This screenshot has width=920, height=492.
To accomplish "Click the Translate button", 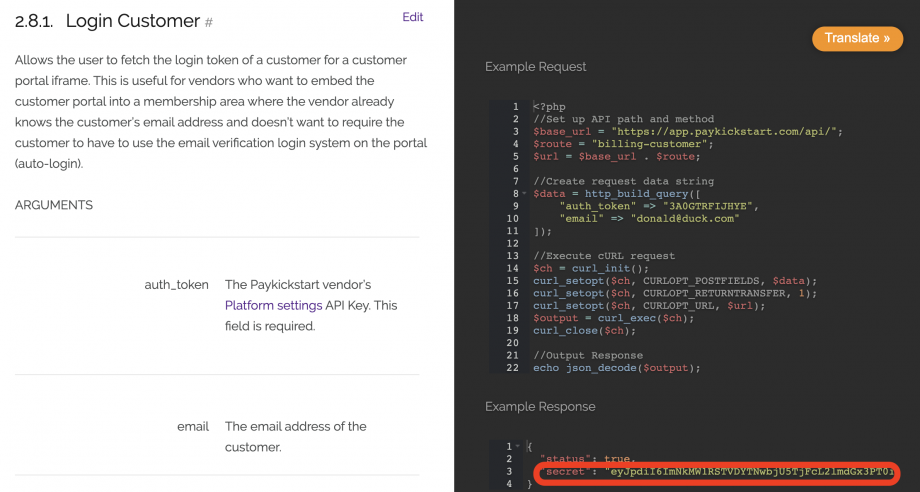I will coord(857,38).
